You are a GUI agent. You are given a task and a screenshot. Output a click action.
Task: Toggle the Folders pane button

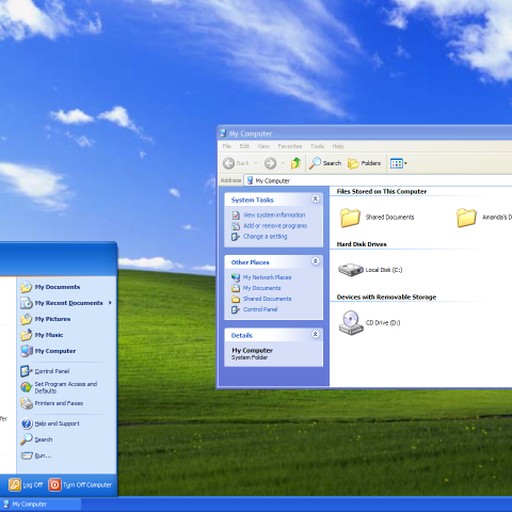pos(364,163)
